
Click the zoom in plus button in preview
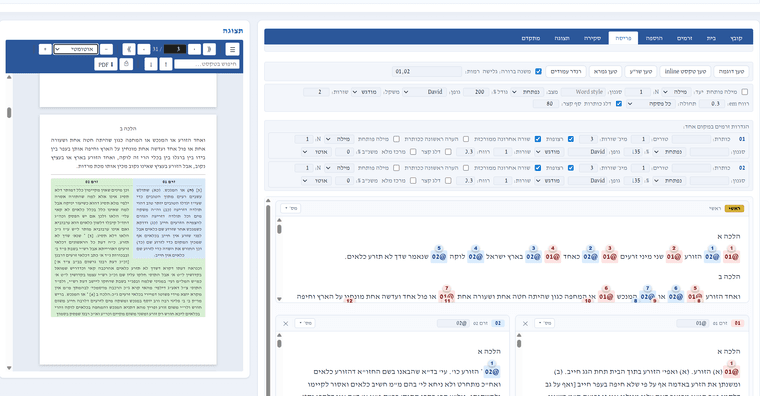(x=45, y=49)
